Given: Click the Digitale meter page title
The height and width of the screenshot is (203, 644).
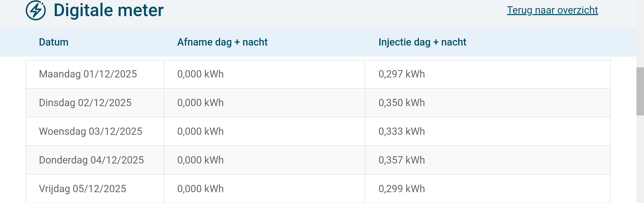Looking at the screenshot, I should (x=108, y=10).
